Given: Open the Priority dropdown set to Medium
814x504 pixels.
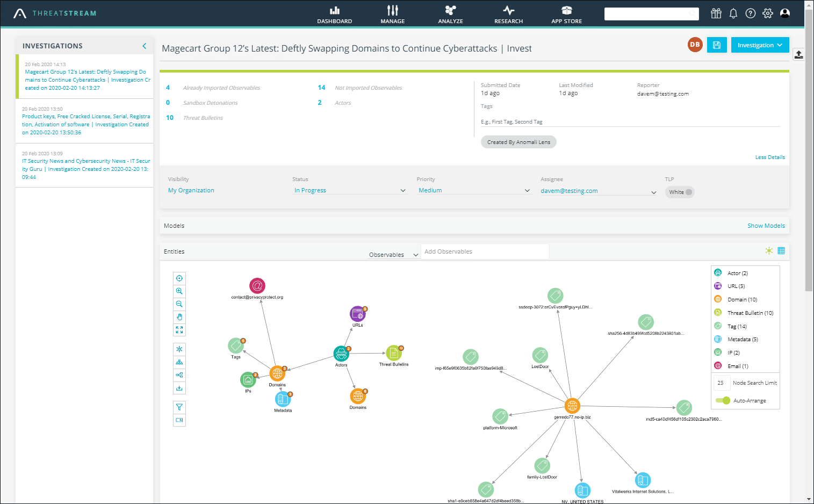Looking at the screenshot, I should click(473, 190).
